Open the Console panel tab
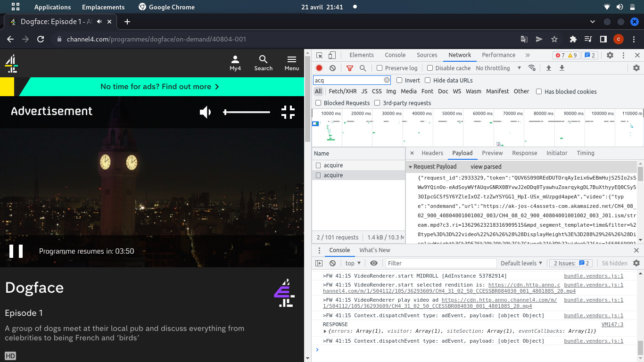This screenshot has height=362, width=644. pos(395,55)
